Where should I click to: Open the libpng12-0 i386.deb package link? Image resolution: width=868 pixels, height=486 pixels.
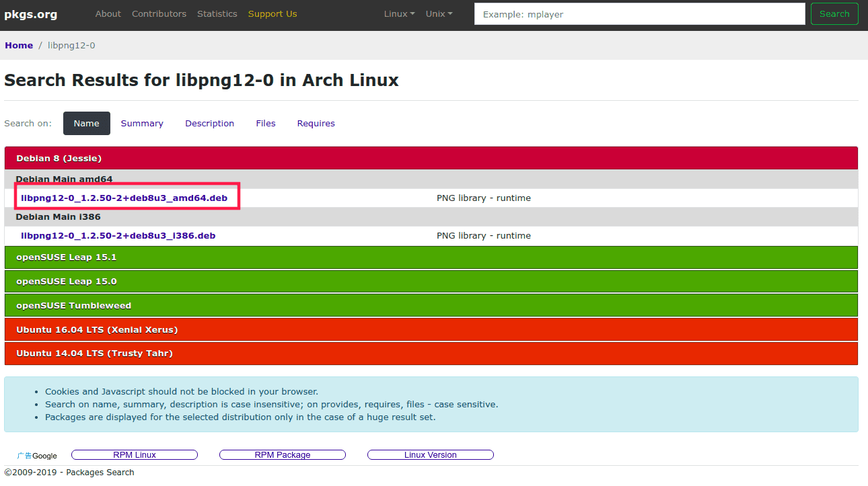coord(118,236)
